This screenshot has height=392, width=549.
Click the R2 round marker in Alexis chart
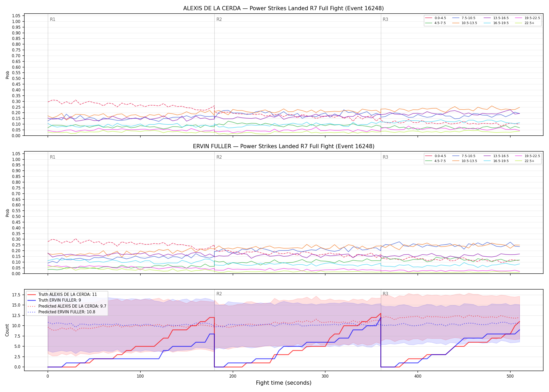(x=219, y=19)
